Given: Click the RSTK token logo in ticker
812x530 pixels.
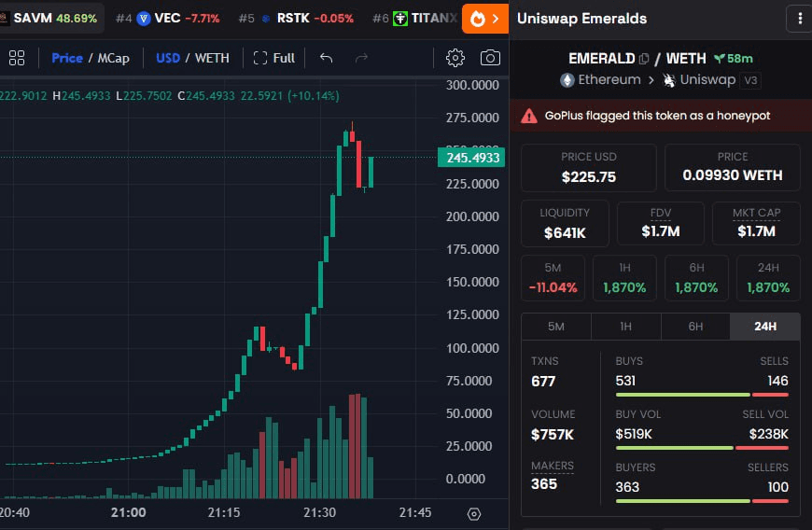Looking at the screenshot, I should click(266, 20).
